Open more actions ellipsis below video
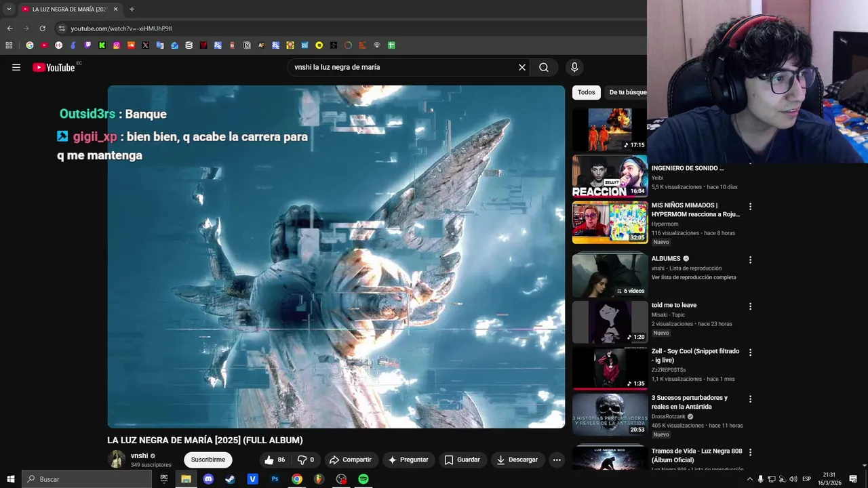Screen dimensions: 868x488 [557, 460]
